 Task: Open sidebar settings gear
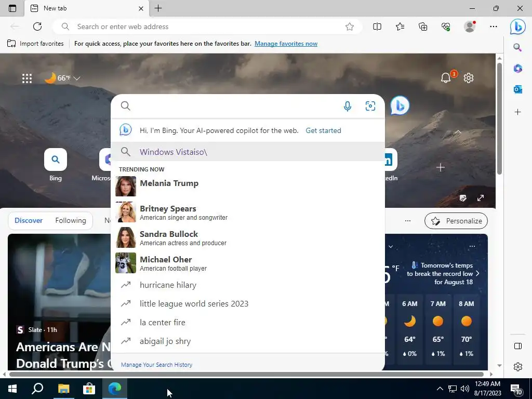click(518, 367)
